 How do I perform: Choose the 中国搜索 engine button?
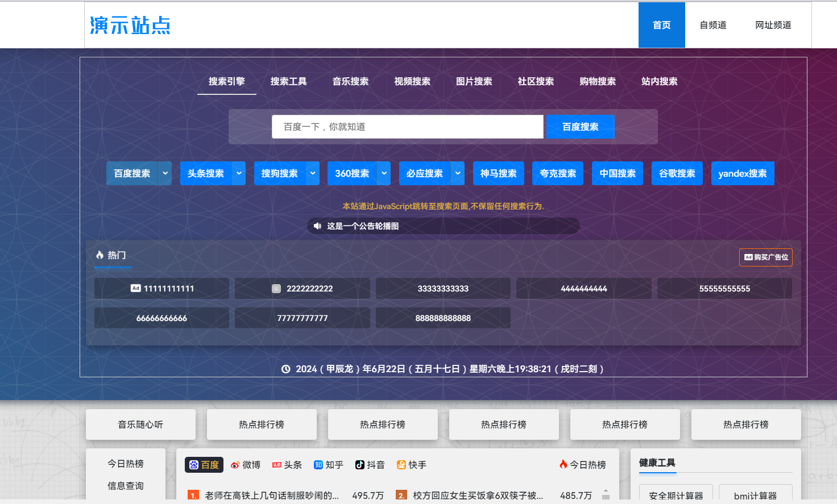[618, 173]
